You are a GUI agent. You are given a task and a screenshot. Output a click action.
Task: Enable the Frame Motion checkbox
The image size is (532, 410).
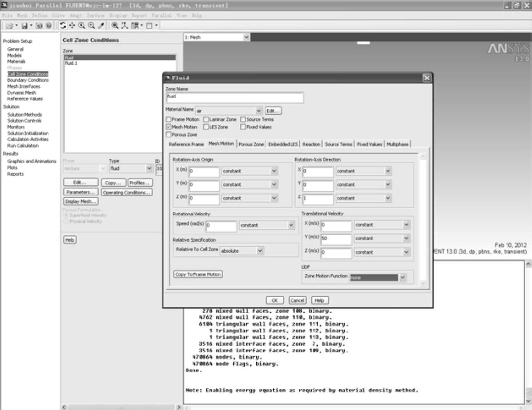169,120
